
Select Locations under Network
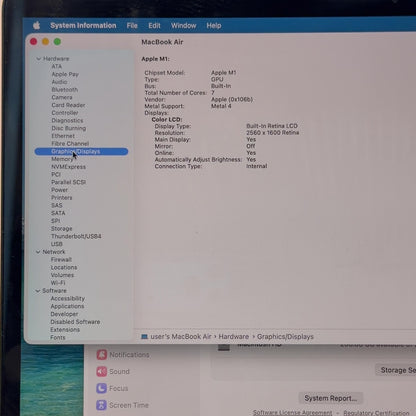[x=64, y=267]
